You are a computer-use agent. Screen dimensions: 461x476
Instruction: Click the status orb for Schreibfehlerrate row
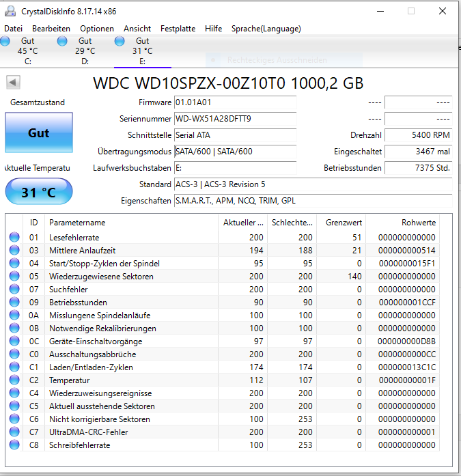14,445
